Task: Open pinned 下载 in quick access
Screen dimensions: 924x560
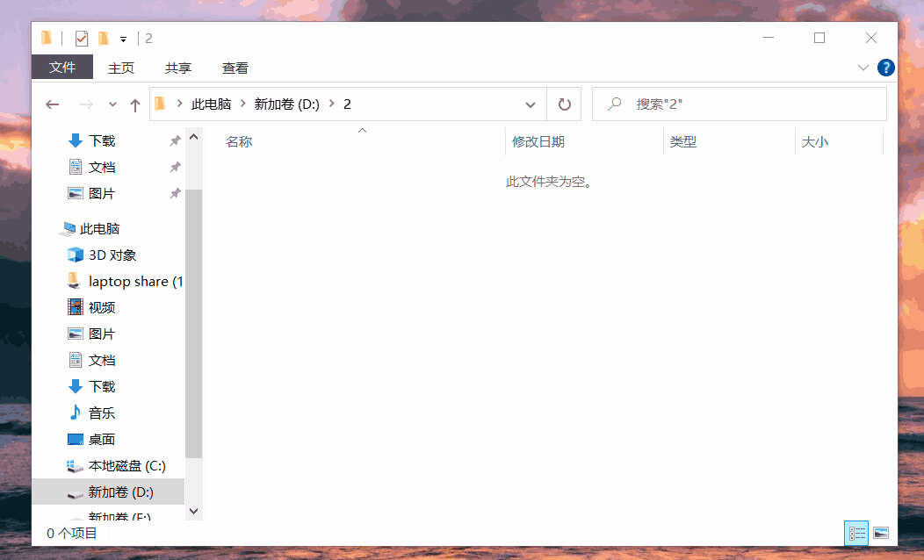Action: point(101,140)
